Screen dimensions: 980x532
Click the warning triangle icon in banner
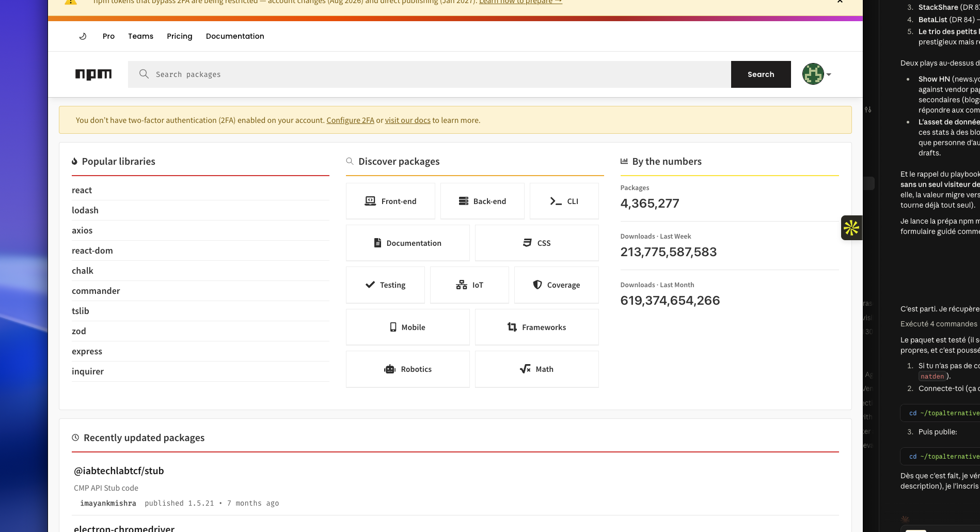point(71,2)
